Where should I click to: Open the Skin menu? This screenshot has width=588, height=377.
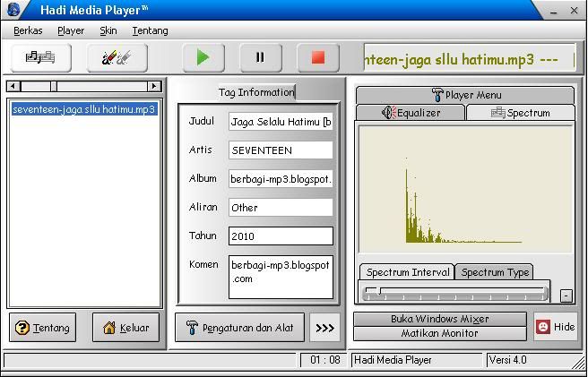(x=108, y=30)
